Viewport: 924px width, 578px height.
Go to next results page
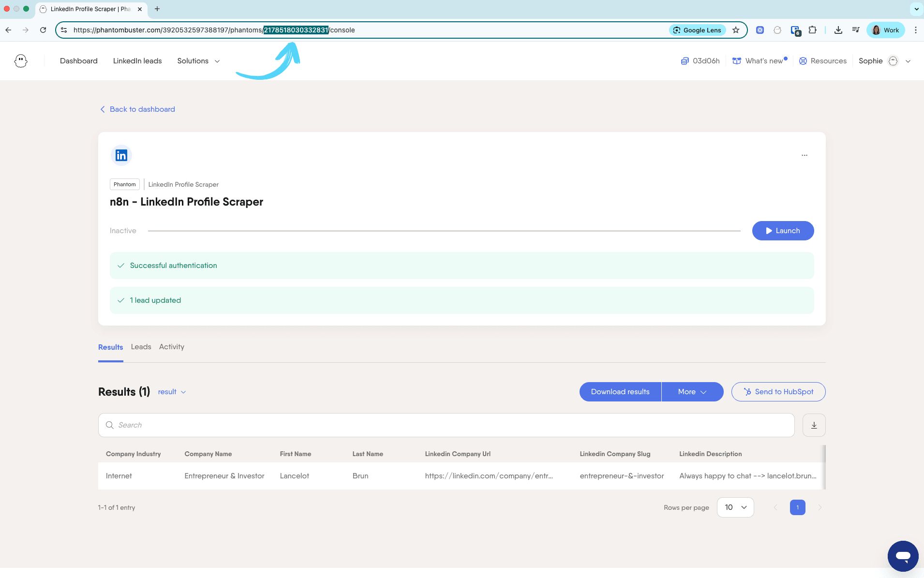click(820, 507)
